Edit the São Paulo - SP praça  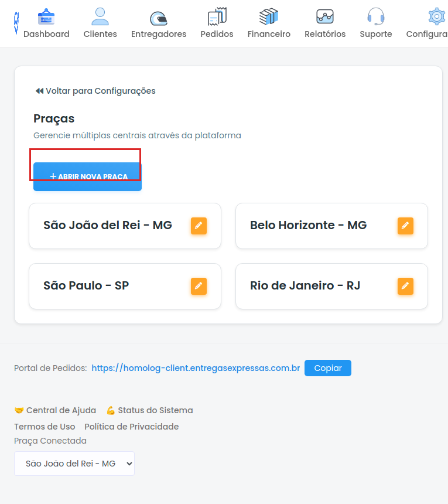(x=199, y=286)
